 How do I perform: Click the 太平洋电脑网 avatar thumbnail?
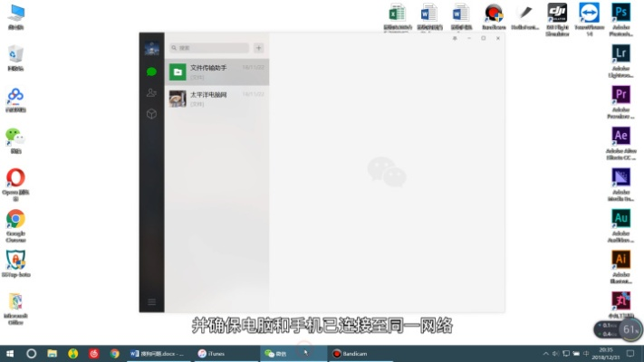178,99
